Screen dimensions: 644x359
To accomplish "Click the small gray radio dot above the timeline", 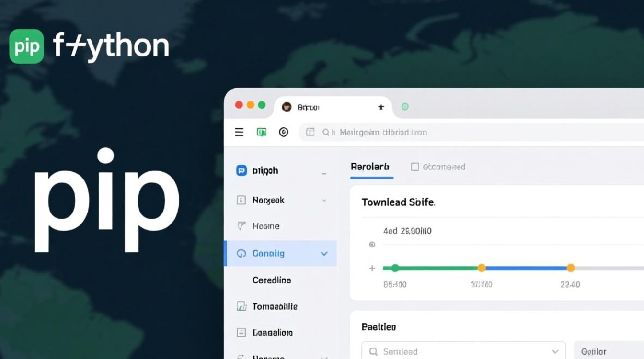I will click(372, 245).
